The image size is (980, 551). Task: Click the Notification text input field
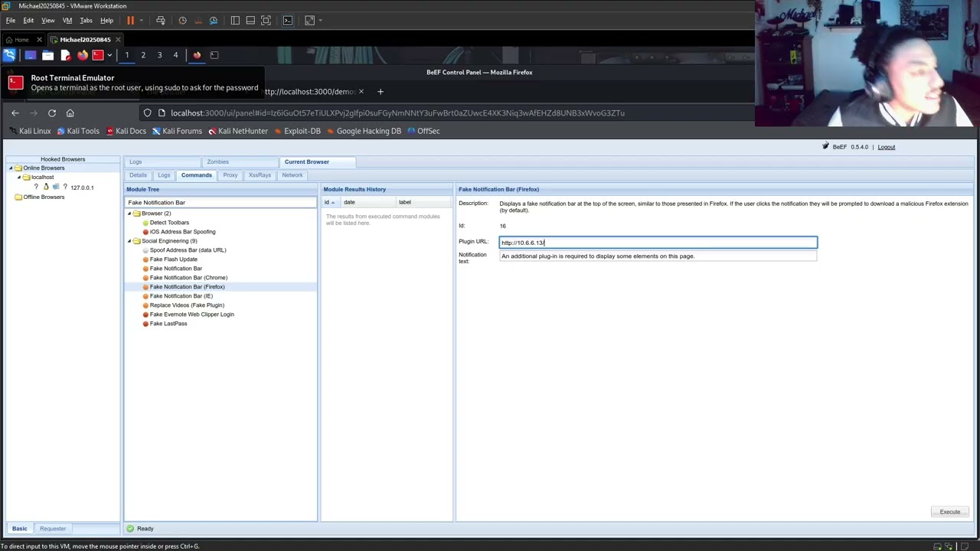pyautogui.click(x=658, y=256)
